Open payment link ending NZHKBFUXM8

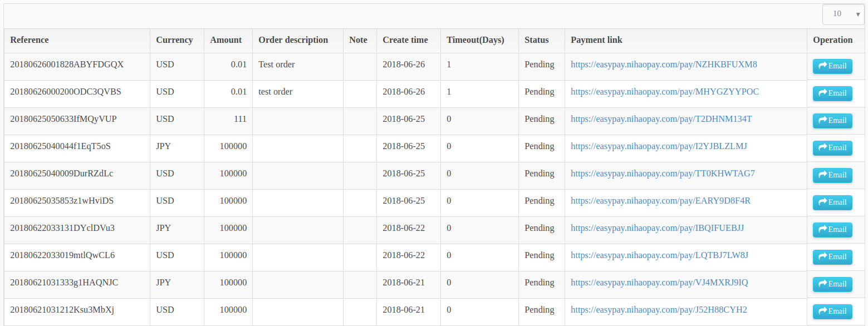664,65
